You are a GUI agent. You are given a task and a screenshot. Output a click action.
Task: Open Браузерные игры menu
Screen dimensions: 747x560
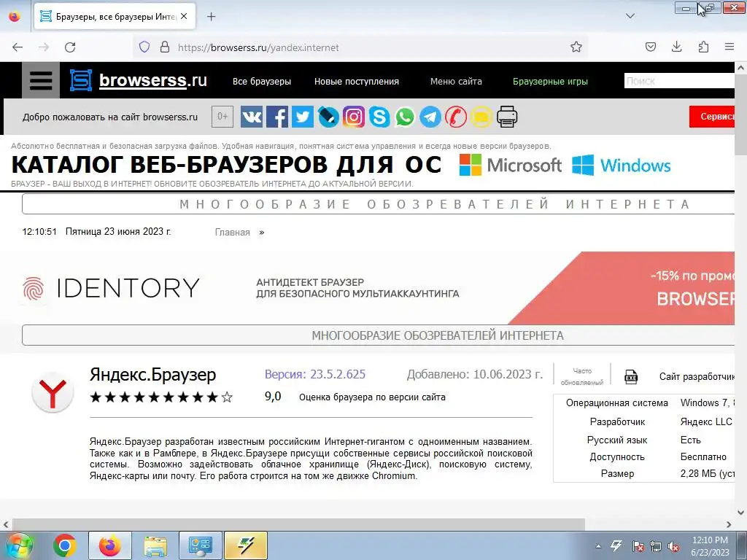tap(550, 82)
